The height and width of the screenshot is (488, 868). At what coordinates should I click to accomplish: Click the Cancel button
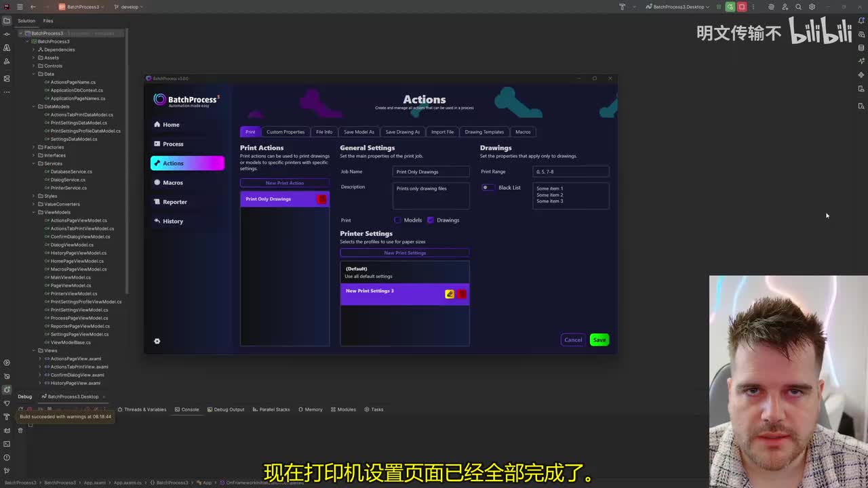click(x=573, y=340)
